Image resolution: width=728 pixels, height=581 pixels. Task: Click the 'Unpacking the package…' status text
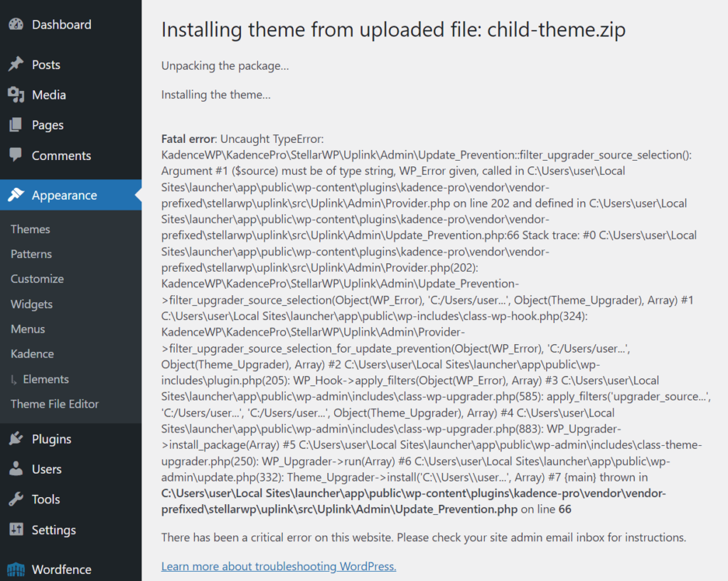point(225,66)
